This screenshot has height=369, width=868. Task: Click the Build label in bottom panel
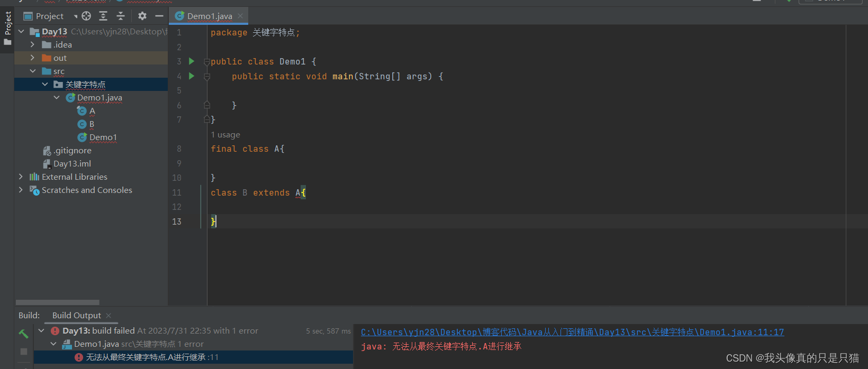(29, 315)
